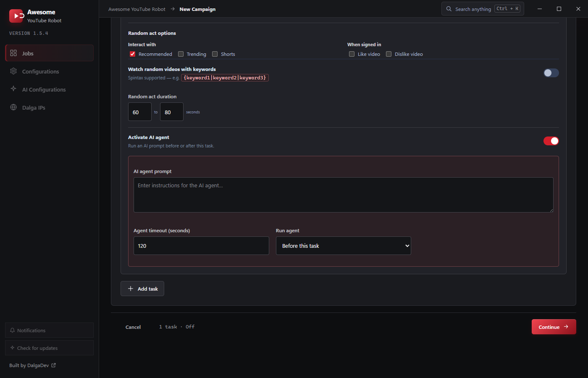Open the Run agent dropdown

tap(344, 246)
